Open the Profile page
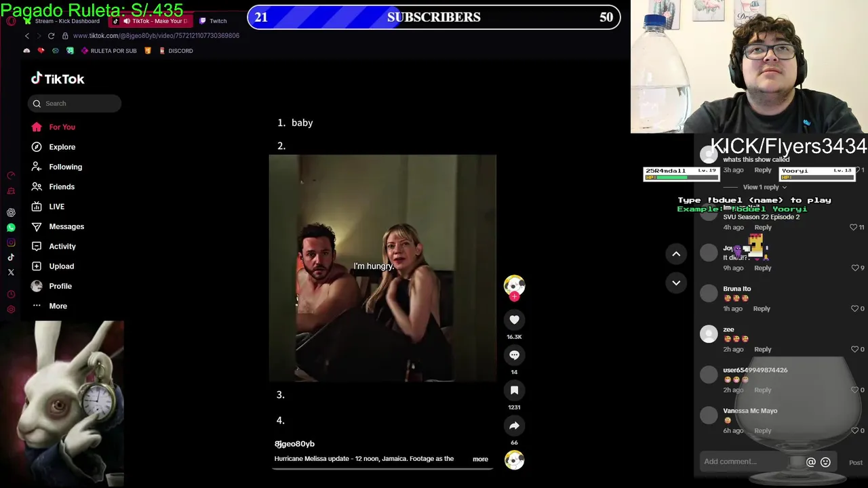The width and height of the screenshot is (868, 488). [x=52, y=286]
